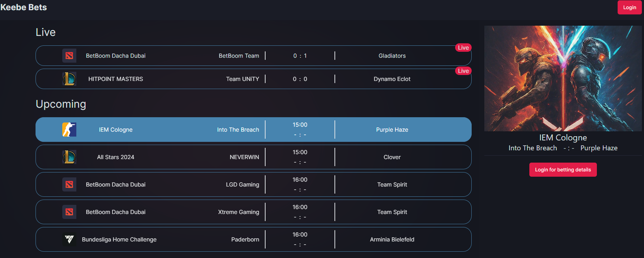Click Dota 2 icon in LGD Gaming row
Screen dimensions: 644x258
[x=69, y=184]
